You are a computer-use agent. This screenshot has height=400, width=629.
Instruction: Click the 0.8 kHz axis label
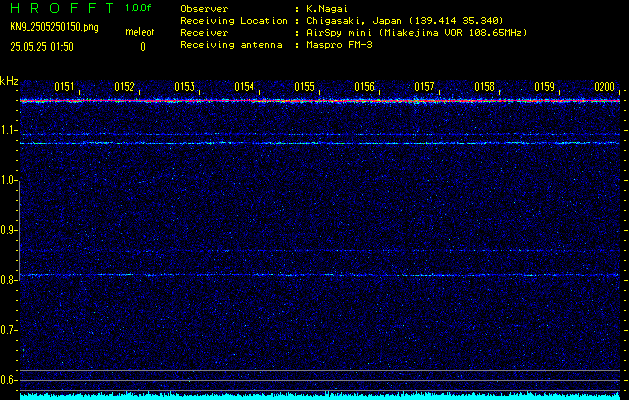tap(8, 280)
